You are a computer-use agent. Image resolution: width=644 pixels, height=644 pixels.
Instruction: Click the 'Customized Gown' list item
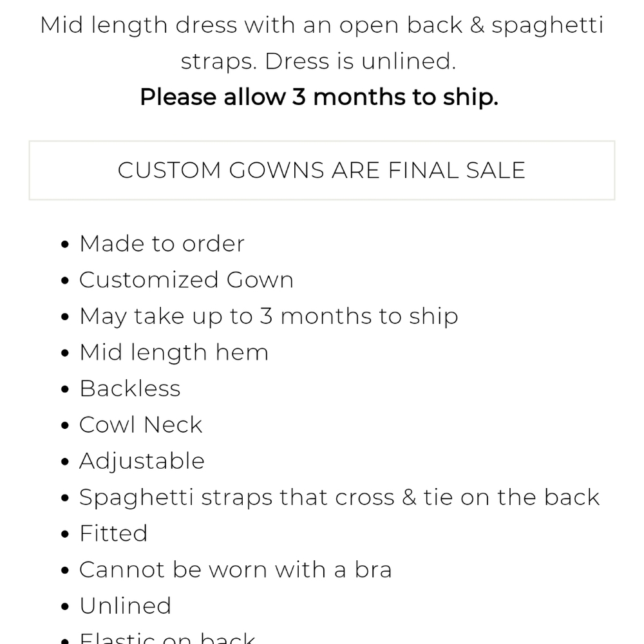(x=186, y=280)
